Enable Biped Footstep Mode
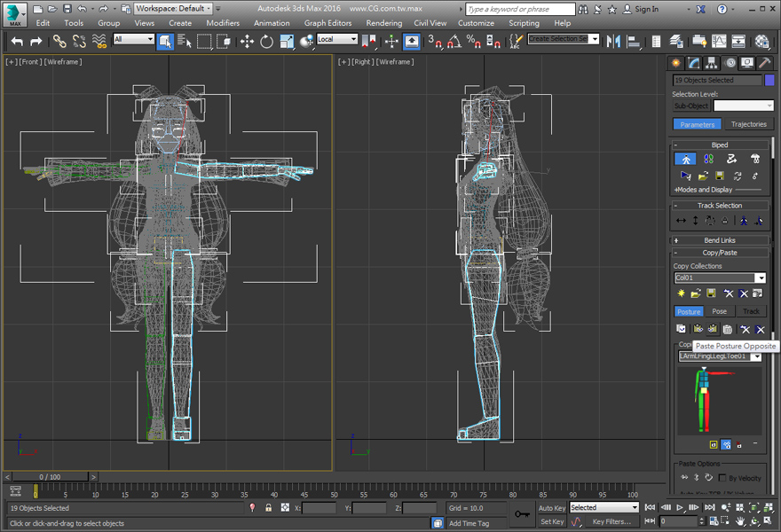781x532 pixels. tap(709, 159)
